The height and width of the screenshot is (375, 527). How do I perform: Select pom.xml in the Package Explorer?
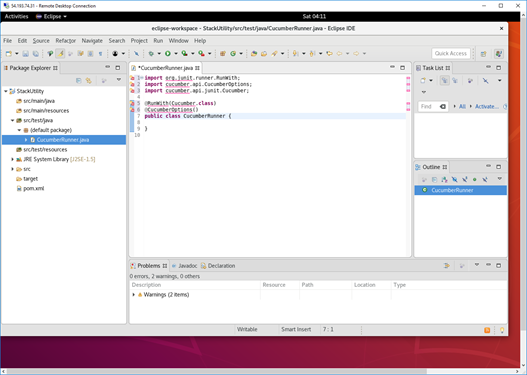click(34, 189)
